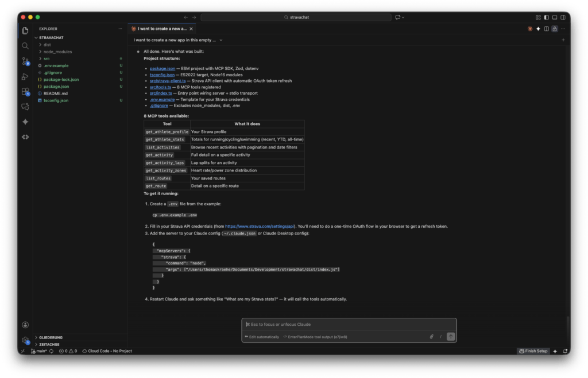Open package.json in the explorer
This screenshot has width=588, height=378.
click(x=56, y=87)
